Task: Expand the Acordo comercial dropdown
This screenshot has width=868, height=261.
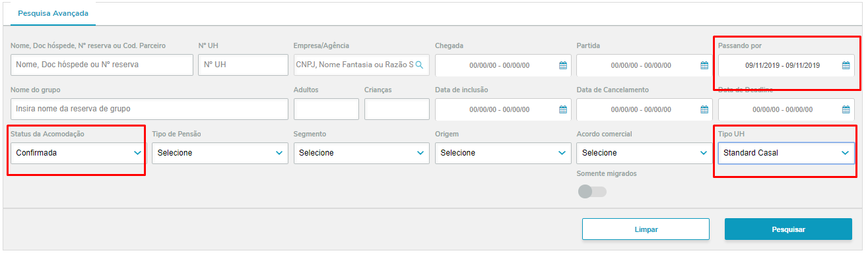Action: [645, 153]
